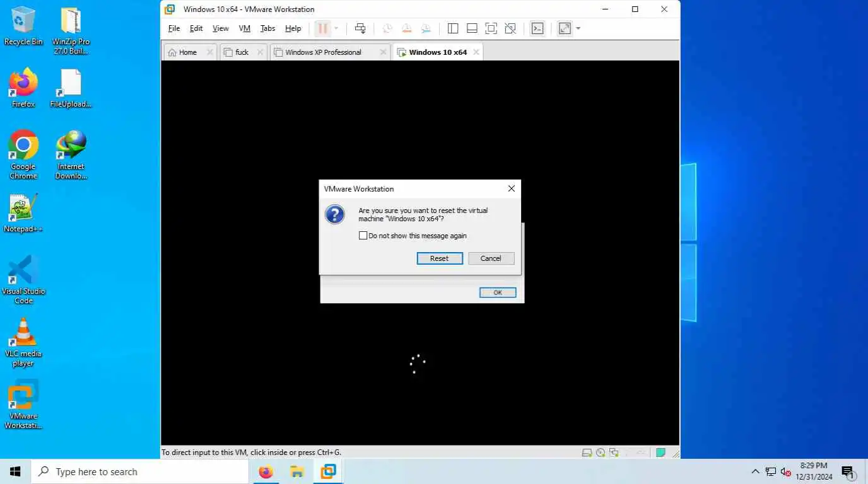This screenshot has width=868, height=484.
Task: Click the muted volume tray icon
Action: tap(786, 471)
